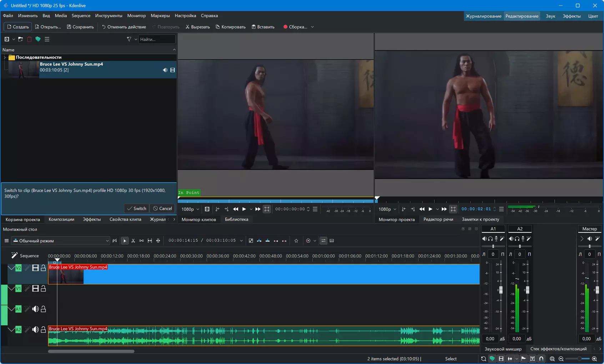Image resolution: width=604 pixels, height=364 pixels.
Task: Click the favorite effects star icon
Action: 296,241
